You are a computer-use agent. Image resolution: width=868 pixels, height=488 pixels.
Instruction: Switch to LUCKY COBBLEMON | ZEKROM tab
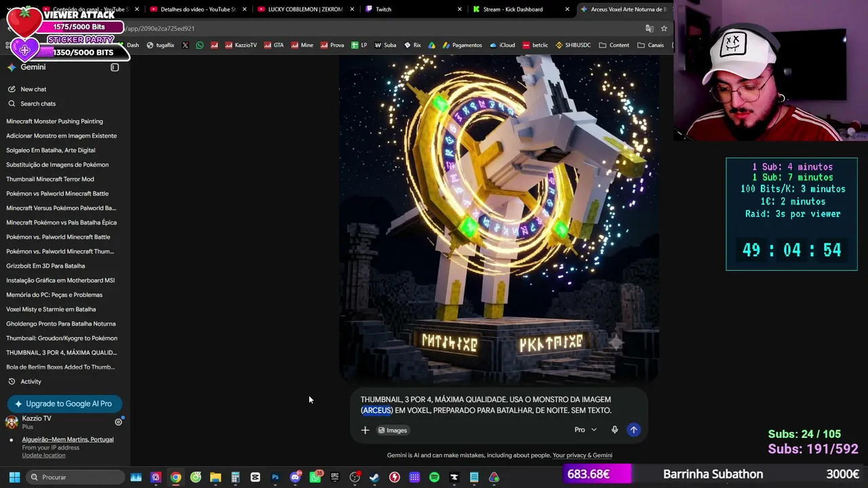point(305,9)
